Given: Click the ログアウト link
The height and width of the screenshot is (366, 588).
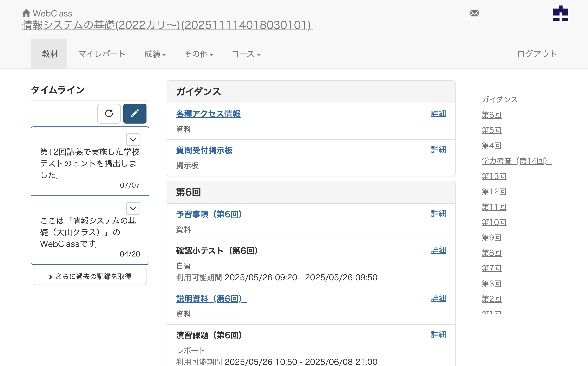Looking at the screenshot, I should (537, 54).
